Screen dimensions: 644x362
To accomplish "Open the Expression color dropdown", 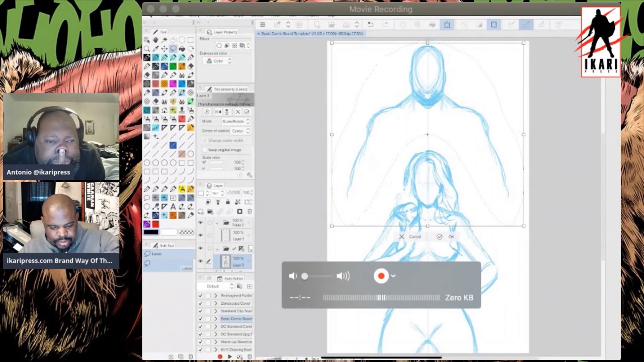I will [x=219, y=61].
